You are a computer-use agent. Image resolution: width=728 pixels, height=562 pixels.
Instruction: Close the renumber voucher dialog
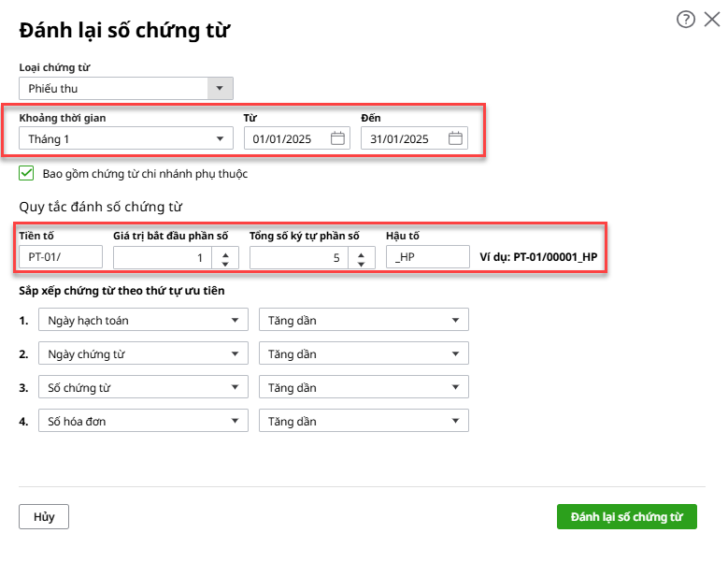pyautogui.click(x=712, y=20)
